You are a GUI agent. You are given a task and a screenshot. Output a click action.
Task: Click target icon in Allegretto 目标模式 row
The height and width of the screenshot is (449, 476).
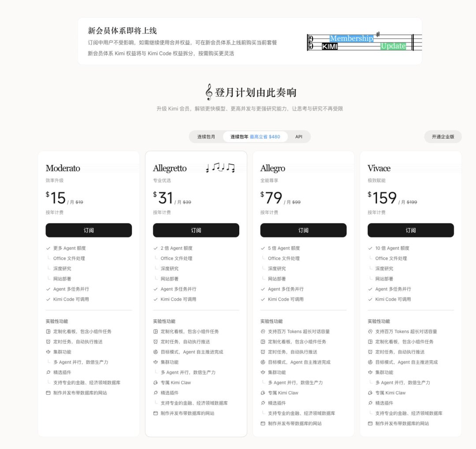(x=156, y=352)
